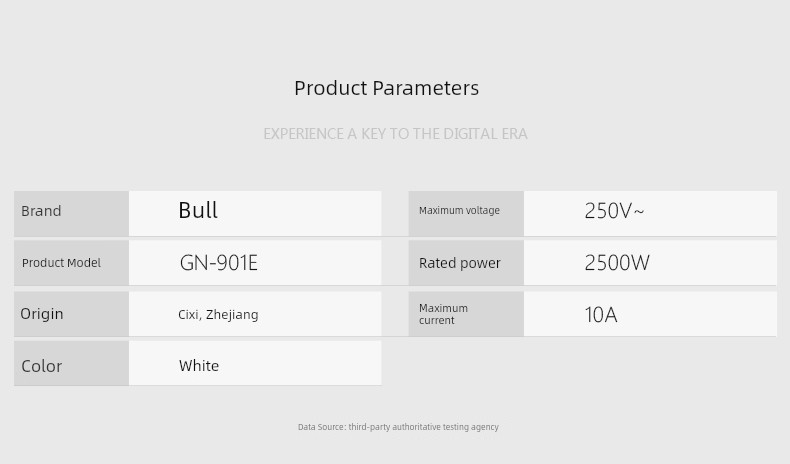Screen dimensions: 790x464
Task: Select the Maximum current label cell
Action: point(465,314)
